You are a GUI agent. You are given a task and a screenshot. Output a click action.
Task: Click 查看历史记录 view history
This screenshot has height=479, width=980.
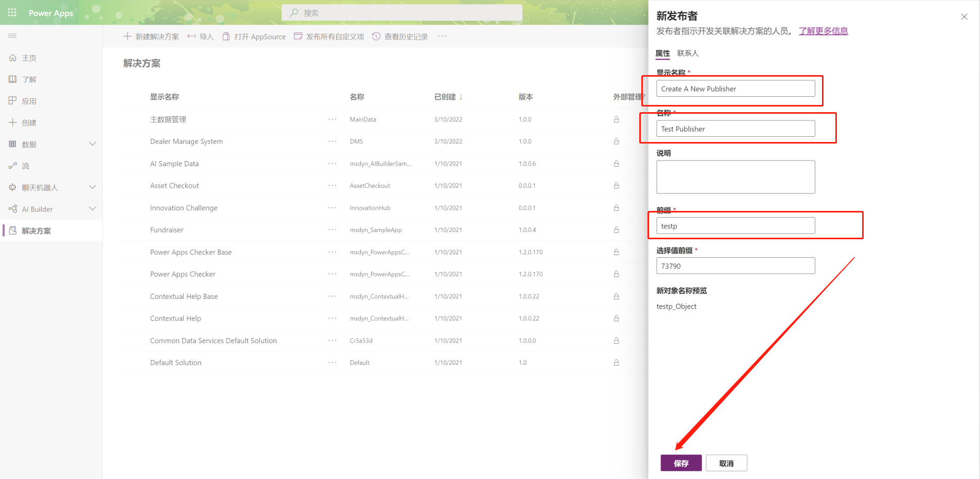(400, 37)
